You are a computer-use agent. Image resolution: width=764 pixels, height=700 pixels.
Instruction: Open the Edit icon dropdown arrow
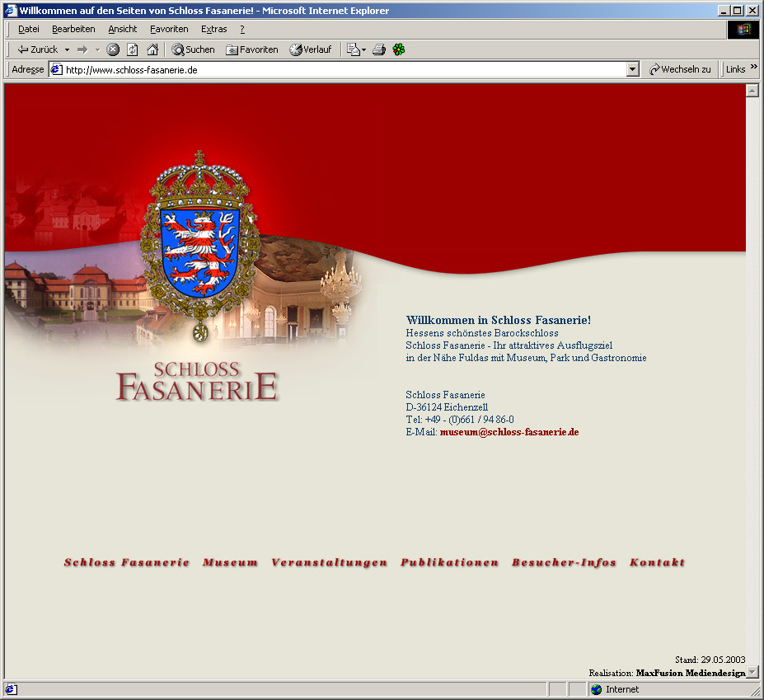tap(364, 49)
